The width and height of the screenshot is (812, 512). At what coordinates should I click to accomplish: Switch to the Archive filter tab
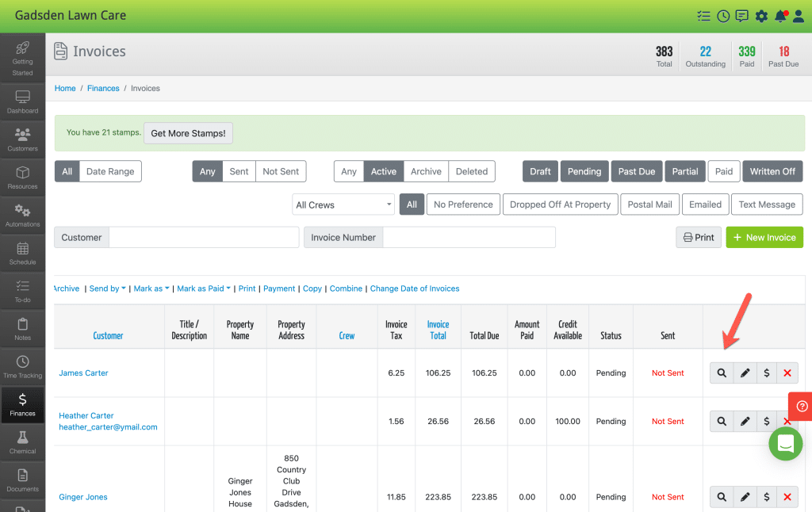[x=426, y=171]
